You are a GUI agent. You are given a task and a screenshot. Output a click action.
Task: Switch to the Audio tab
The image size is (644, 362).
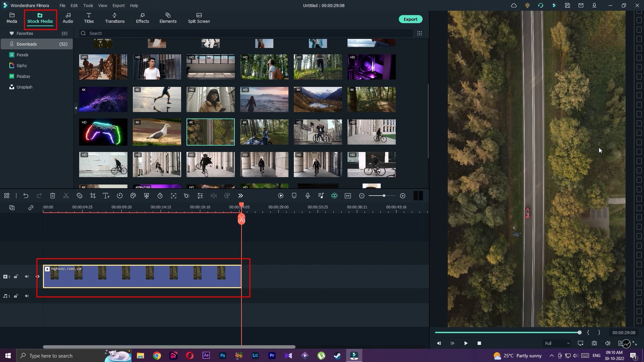(68, 18)
